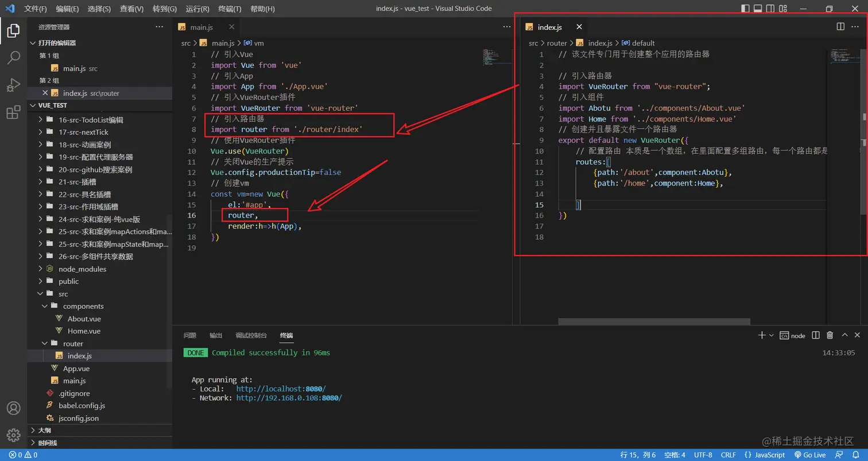Split the terminal
The image size is (868, 461).
[x=816, y=335]
